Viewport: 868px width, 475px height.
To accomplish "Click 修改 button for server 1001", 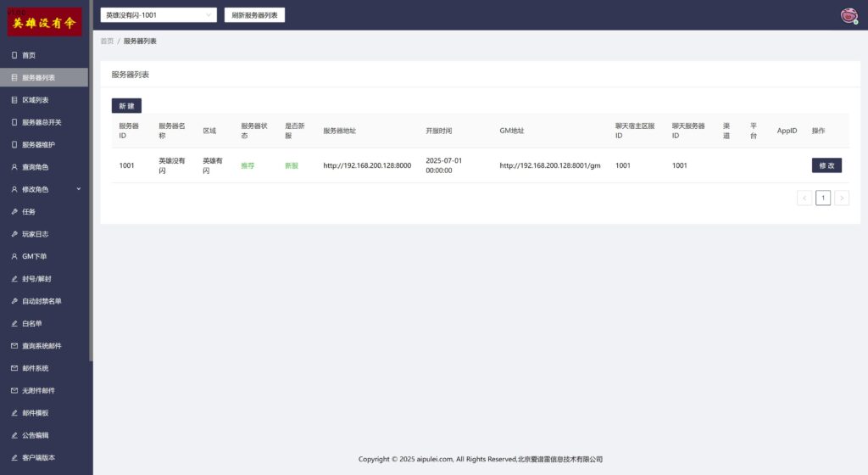I will click(826, 165).
